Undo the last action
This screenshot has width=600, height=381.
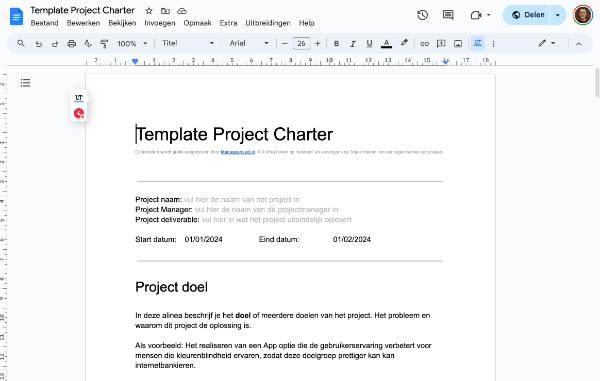(x=39, y=44)
